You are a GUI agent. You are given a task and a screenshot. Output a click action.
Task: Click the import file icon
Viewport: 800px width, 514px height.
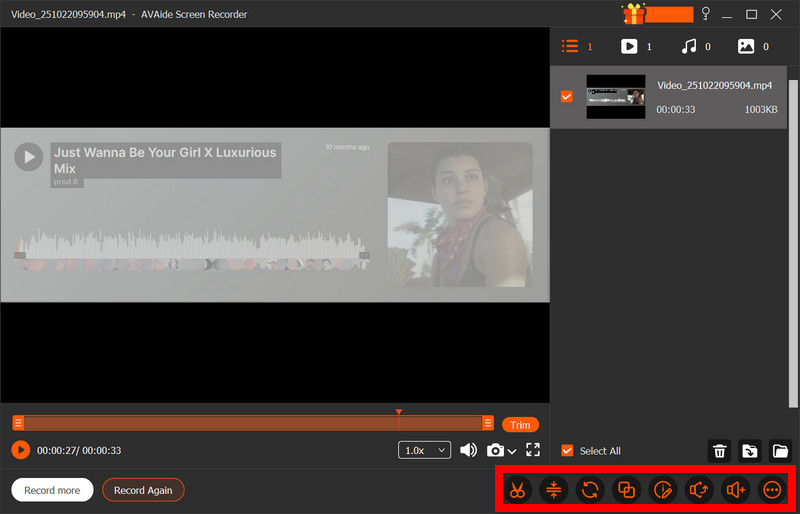pos(749,451)
